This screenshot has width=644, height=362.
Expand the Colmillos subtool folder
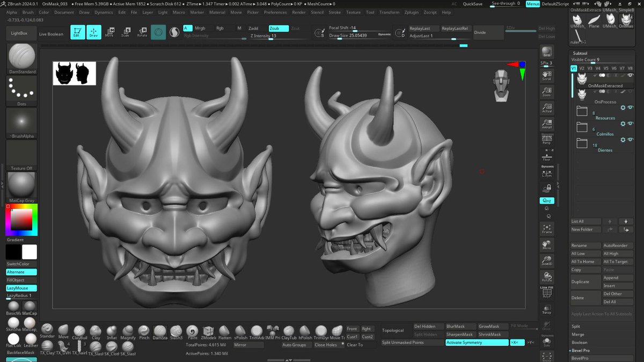582,127
